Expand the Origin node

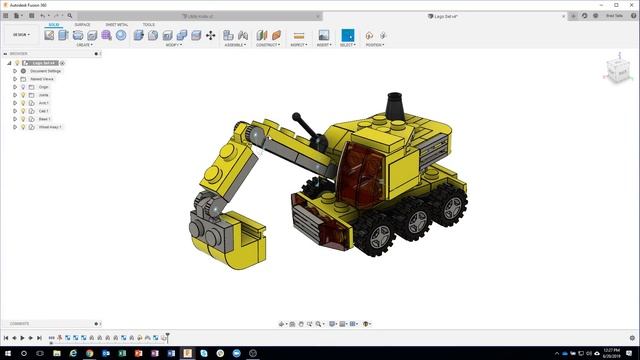tap(15, 87)
